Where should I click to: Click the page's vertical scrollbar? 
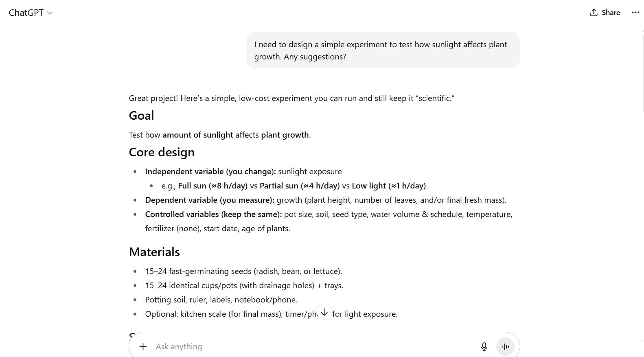click(642, 72)
